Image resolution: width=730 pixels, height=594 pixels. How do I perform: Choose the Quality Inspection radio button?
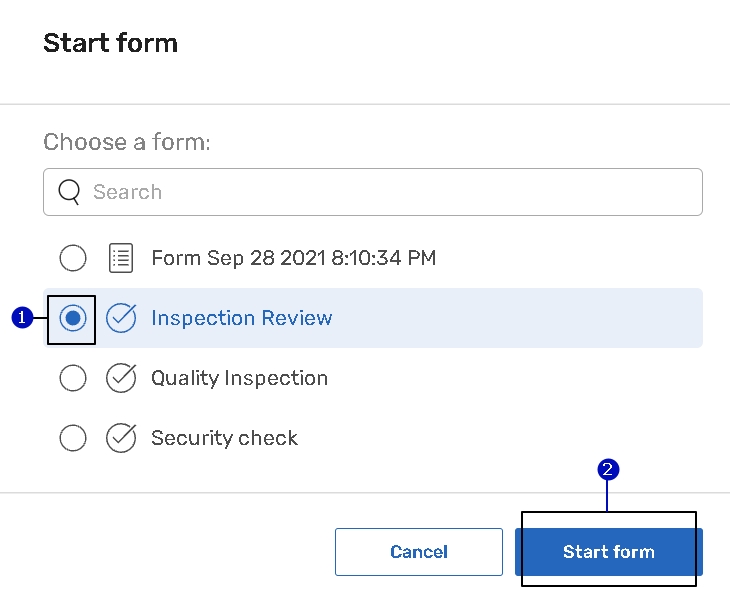coord(73,378)
